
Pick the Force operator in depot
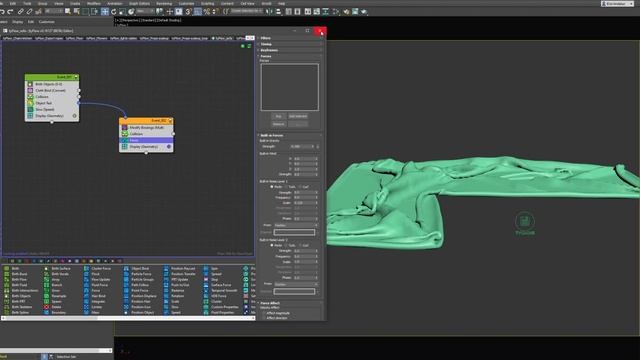[x=96, y=291]
